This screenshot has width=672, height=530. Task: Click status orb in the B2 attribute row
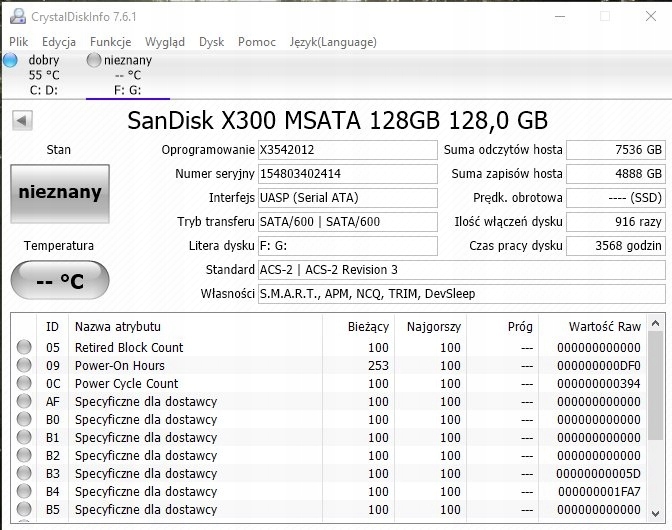click(x=24, y=455)
